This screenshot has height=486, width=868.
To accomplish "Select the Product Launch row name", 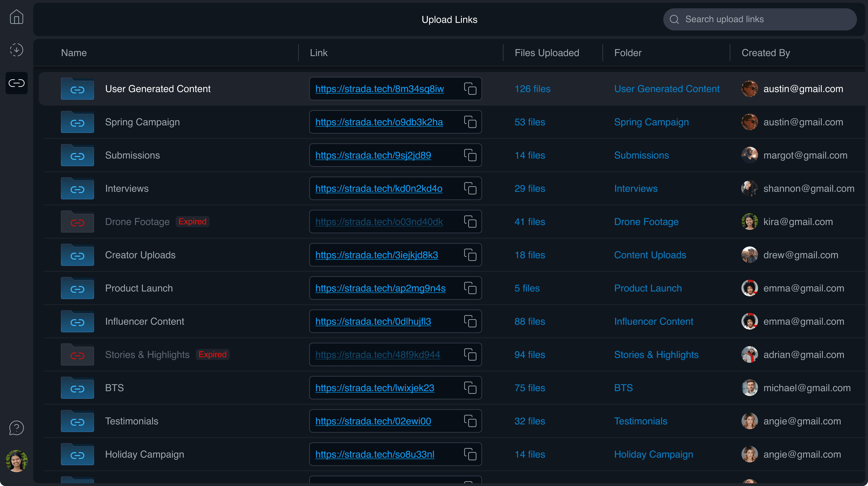I will [139, 288].
